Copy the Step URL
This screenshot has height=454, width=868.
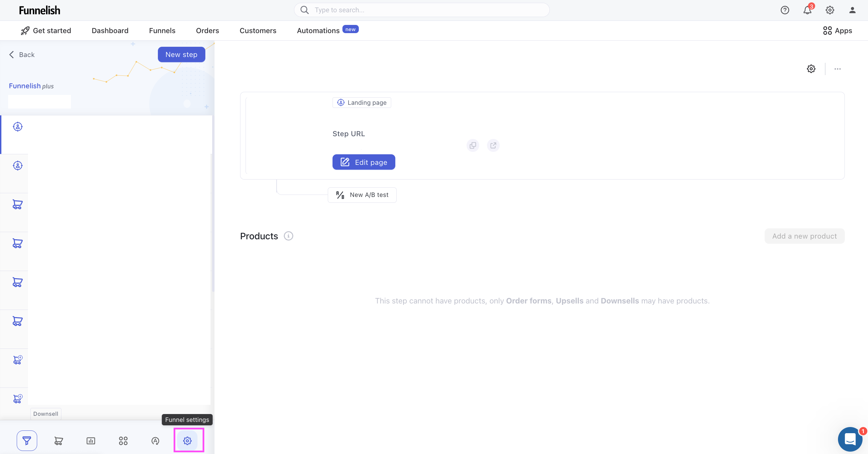(473, 145)
